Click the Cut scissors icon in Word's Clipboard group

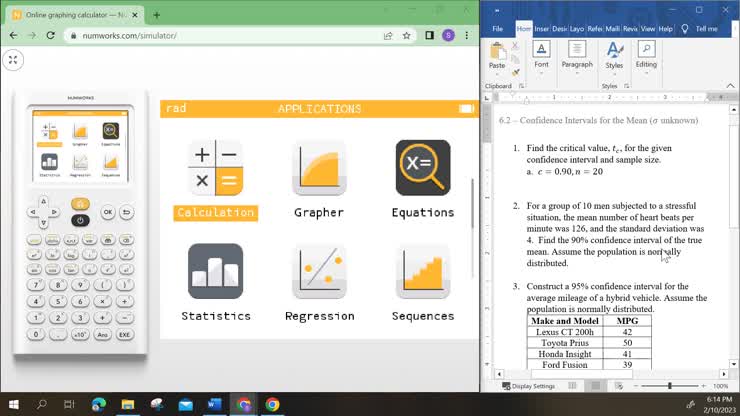coord(515,46)
